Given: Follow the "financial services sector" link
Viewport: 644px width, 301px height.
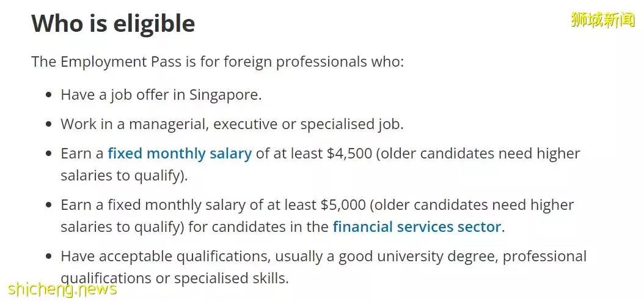Looking at the screenshot, I should click(x=417, y=227).
